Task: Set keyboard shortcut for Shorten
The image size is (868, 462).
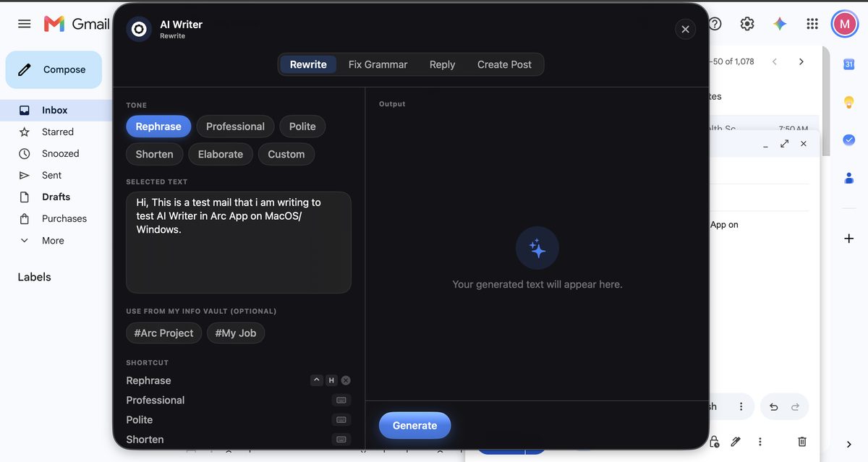Action: coord(341,439)
